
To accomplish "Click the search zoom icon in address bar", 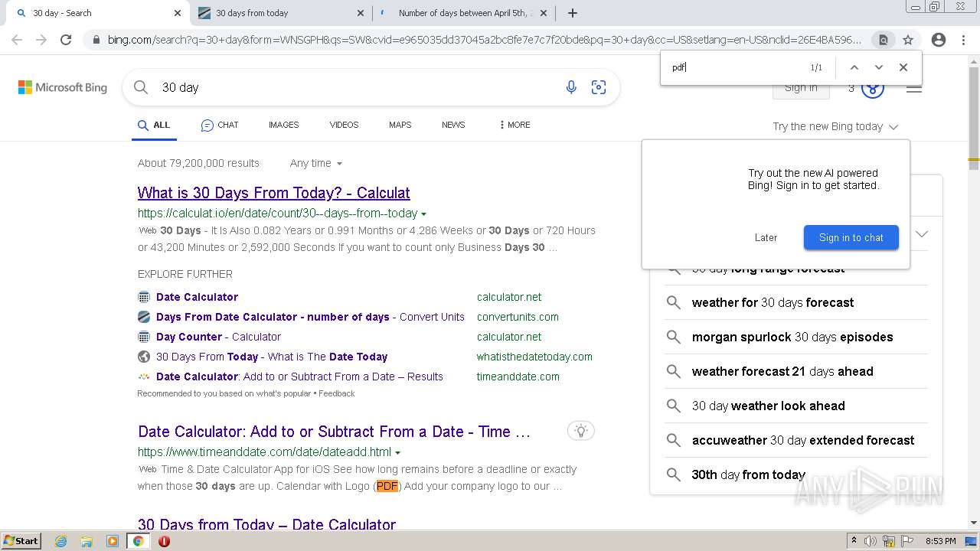I will click(x=884, y=40).
